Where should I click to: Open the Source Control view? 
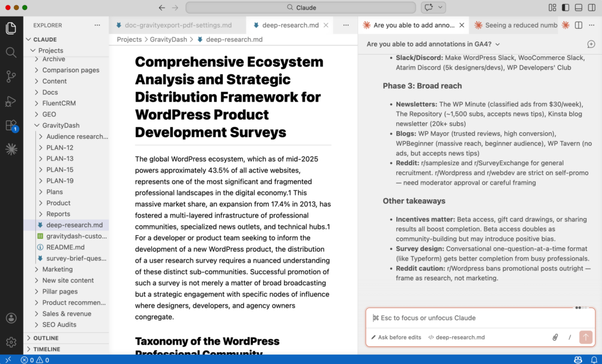[11, 76]
